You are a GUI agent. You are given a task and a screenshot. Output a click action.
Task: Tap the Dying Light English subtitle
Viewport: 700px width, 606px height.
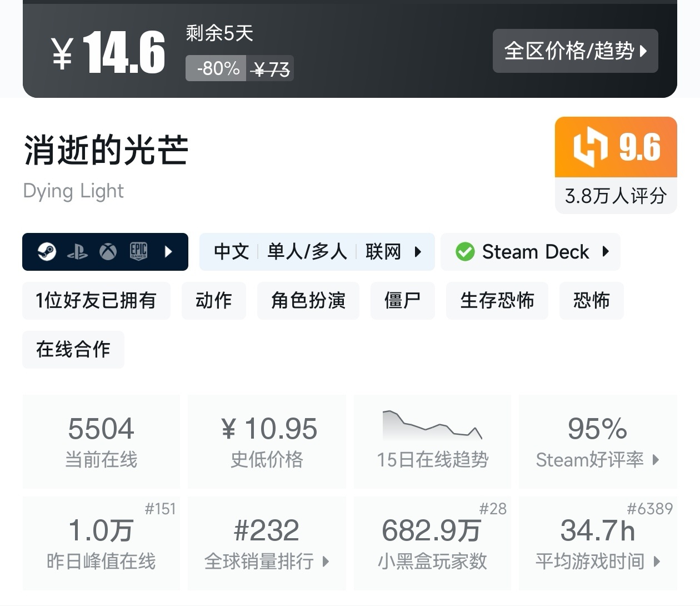click(73, 191)
